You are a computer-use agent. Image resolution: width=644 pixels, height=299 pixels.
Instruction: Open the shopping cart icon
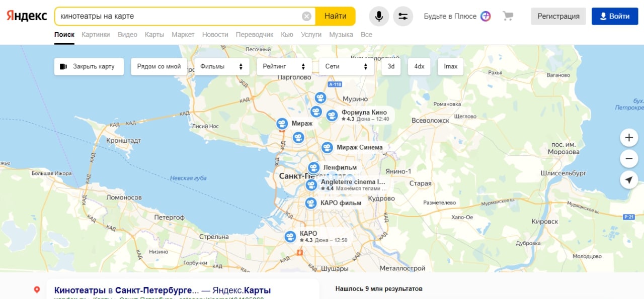pyautogui.click(x=508, y=16)
